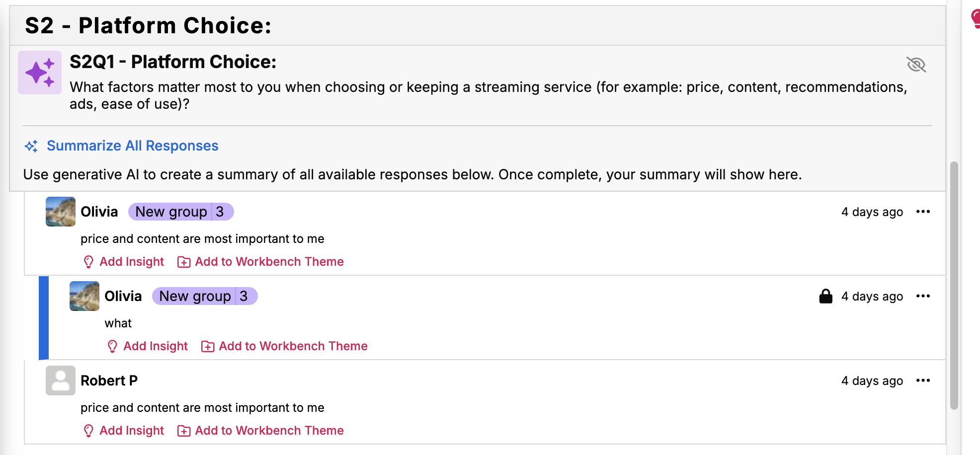This screenshot has height=455, width=980.
Task: Open more options for Olivia's first response
Action: (x=923, y=212)
